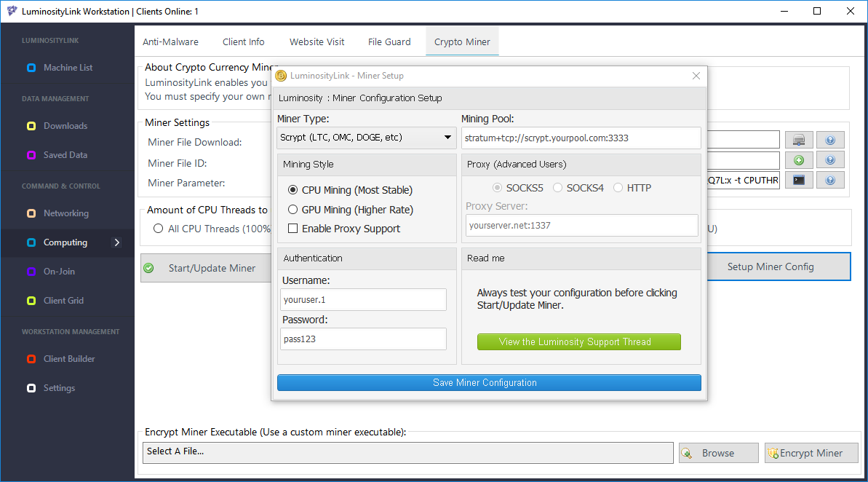Image resolution: width=868 pixels, height=482 pixels.
Task: Switch to the Anti-Malware tab
Action: (x=170, y=42)
